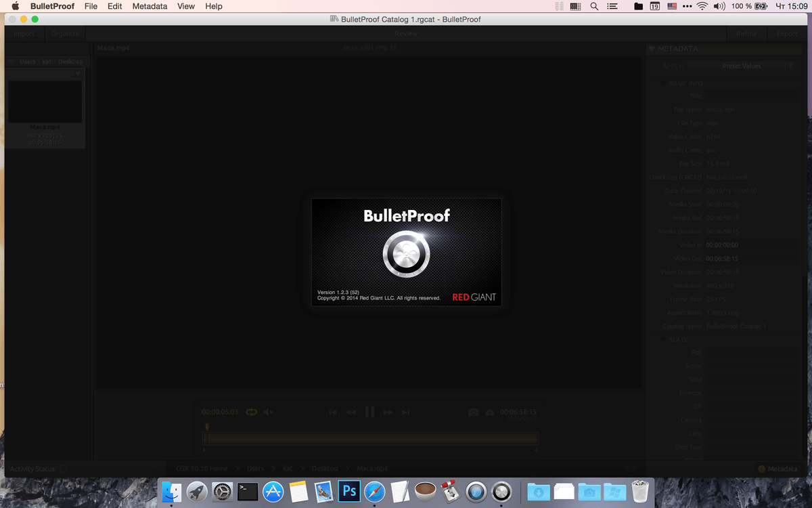
Task: Switch to the Organize tab
Action: pyautogui.click(x=65, y=34)
